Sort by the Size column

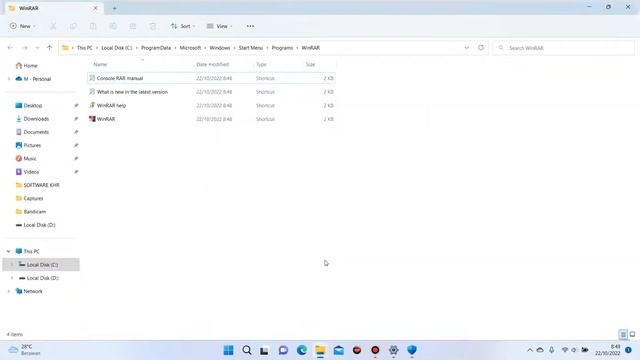pos(310,64)
